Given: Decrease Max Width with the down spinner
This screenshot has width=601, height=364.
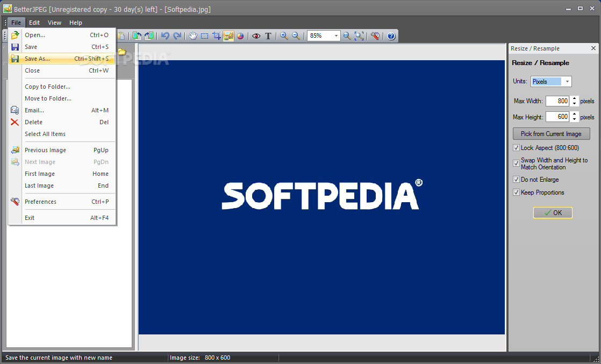Looking at the screenshot, I should coord(574,104).
